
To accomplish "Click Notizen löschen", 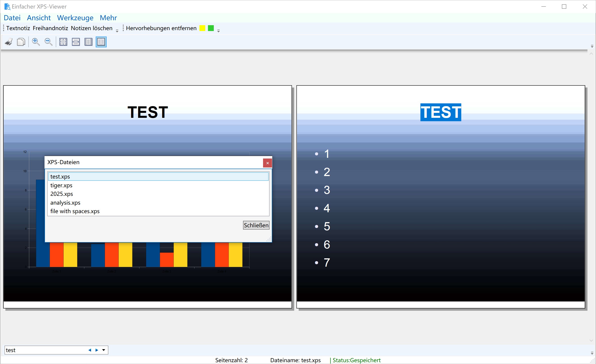I will click(92, 28).
